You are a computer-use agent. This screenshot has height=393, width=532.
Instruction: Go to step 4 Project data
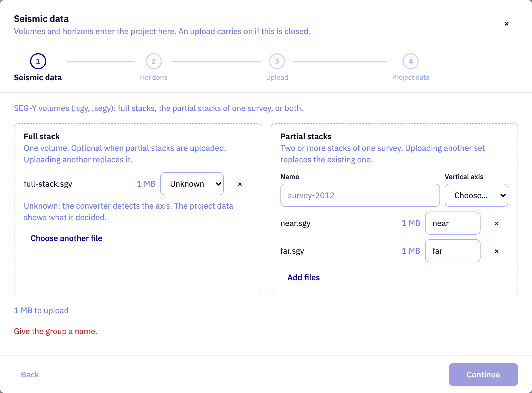click(x=411, y=68)
